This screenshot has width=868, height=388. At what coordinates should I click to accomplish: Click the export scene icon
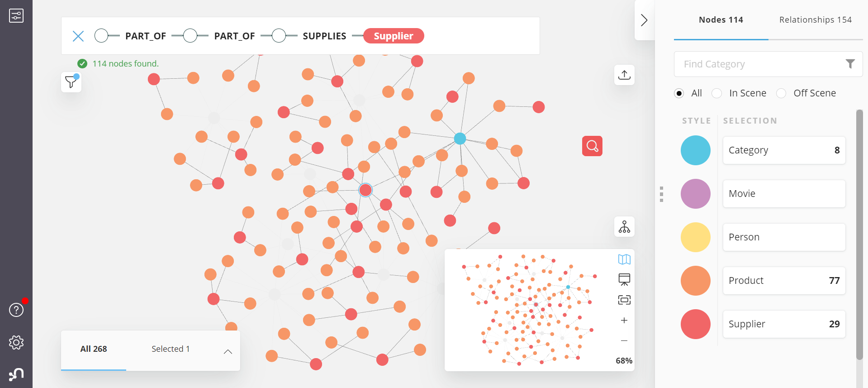624,75
